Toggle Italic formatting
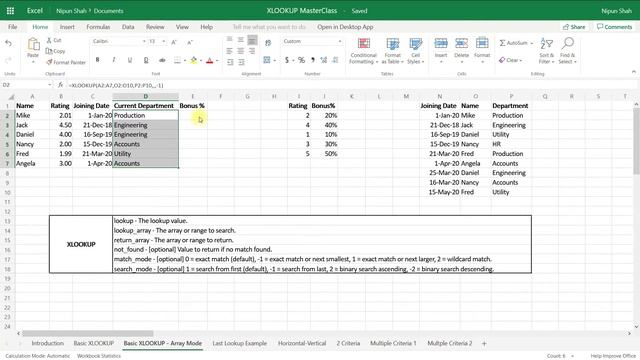 [113, 60]
